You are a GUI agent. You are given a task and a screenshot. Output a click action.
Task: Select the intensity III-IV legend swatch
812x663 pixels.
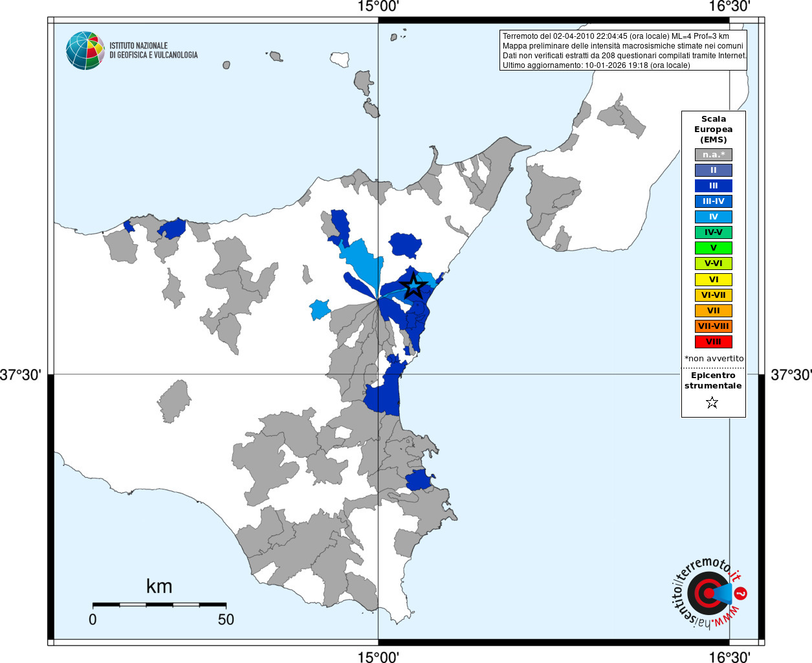tap(714, 201)
